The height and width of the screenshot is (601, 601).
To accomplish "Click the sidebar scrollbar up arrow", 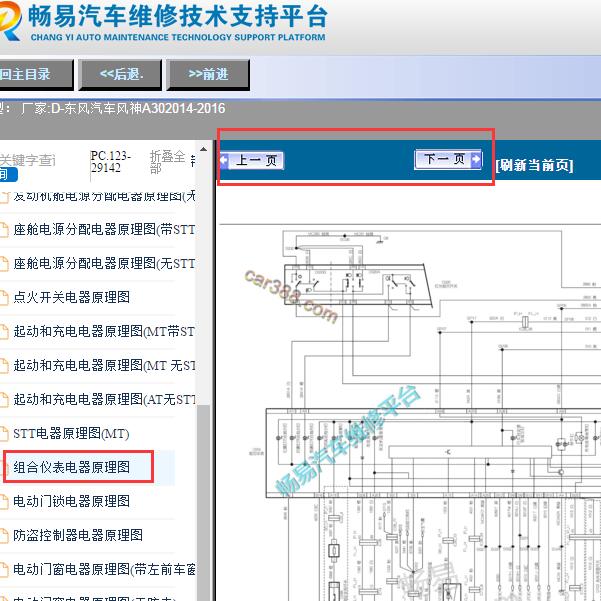I will 204,149.
